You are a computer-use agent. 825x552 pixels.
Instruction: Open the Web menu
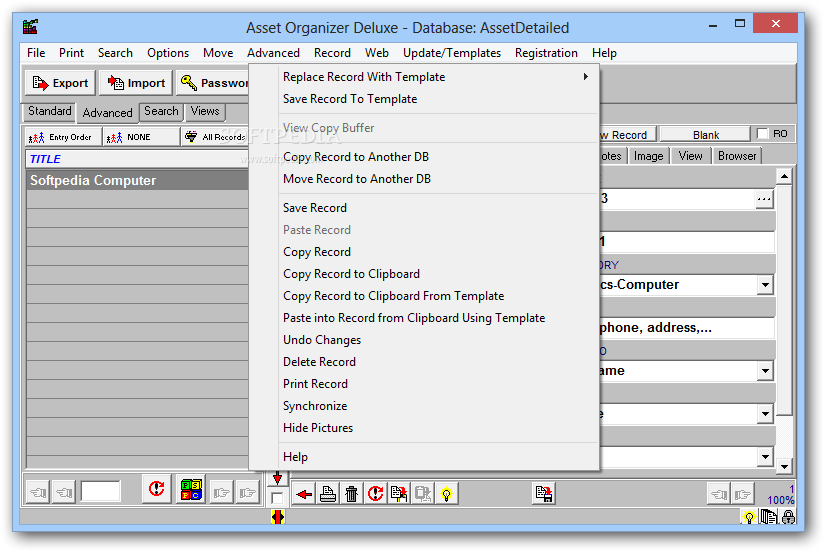click(x=377, y=53)
